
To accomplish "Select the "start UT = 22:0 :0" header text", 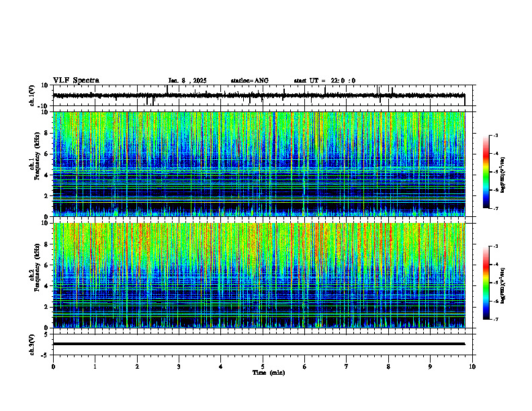I will click(x=324, y=81).
